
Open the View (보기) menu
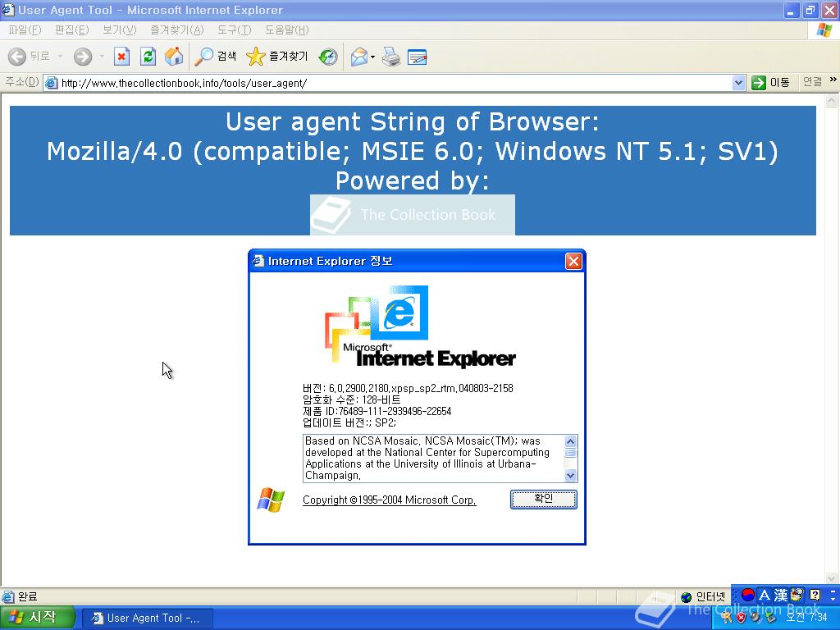[120, 30]
